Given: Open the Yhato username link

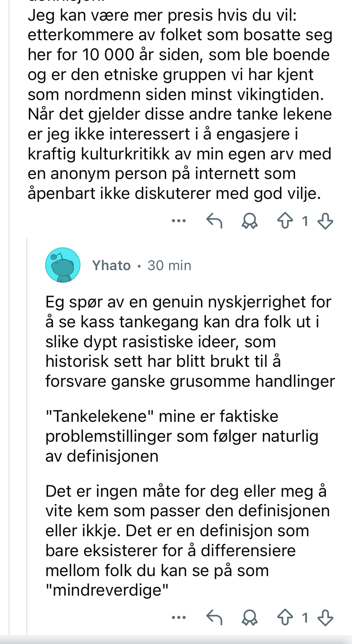Looking at the screenshot, I should 112,265.
